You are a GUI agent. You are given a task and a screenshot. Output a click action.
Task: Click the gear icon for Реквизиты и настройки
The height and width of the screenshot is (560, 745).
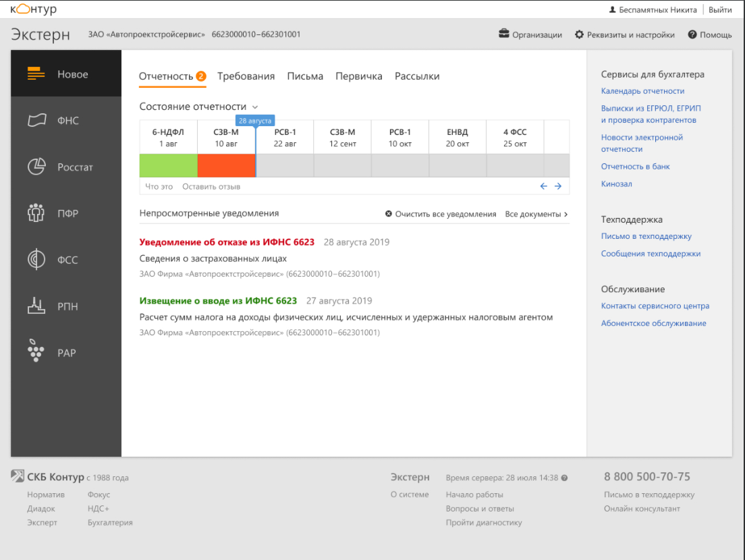[x=579, y=34]
